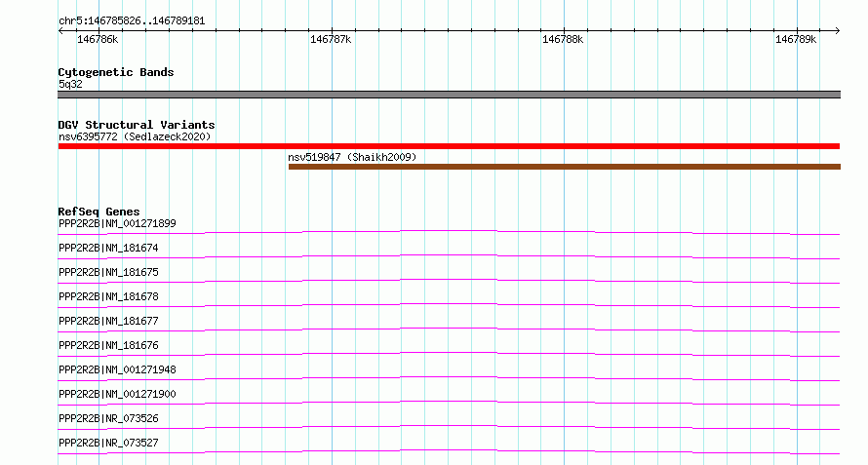Screen dimensions: 868x465
Task: Open nsv519847 (Shaikh2009) variant label
Action: (x=352, y=157)
